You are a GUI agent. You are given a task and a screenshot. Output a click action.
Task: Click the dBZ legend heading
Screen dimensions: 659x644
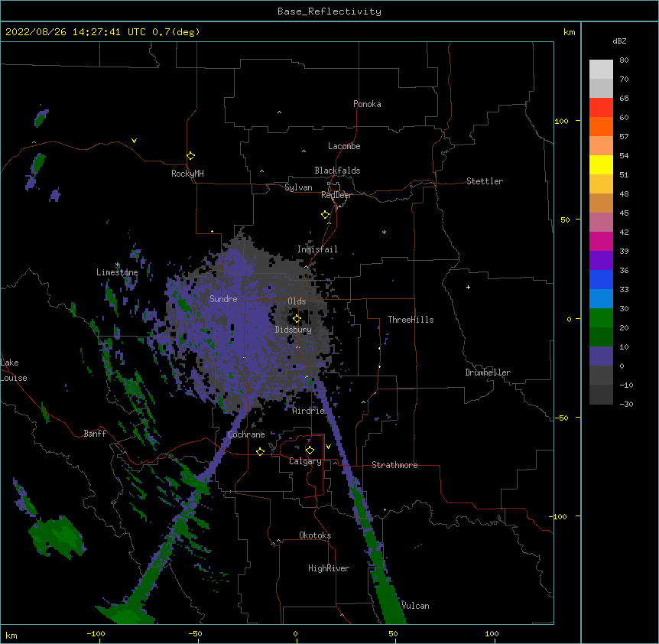tap(619, 41)
